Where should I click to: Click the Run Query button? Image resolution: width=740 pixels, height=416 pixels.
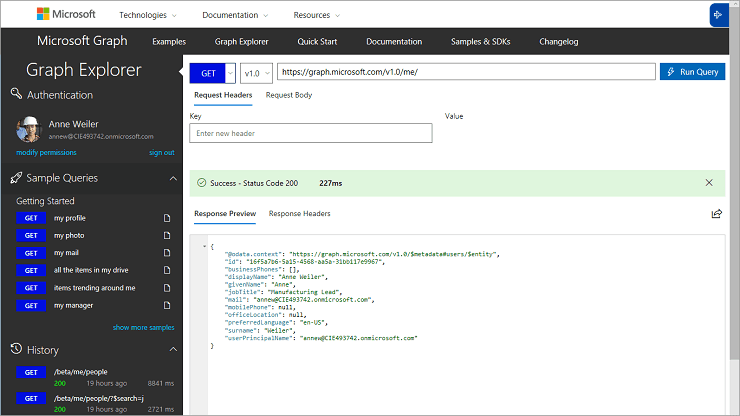[x=692, y=72]
